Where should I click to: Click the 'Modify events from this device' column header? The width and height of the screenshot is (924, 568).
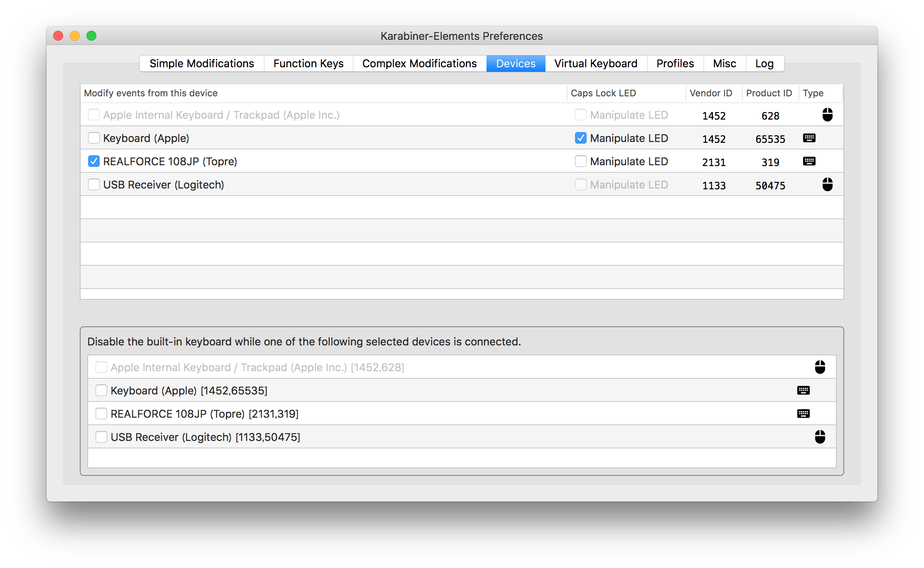point(324,93)
